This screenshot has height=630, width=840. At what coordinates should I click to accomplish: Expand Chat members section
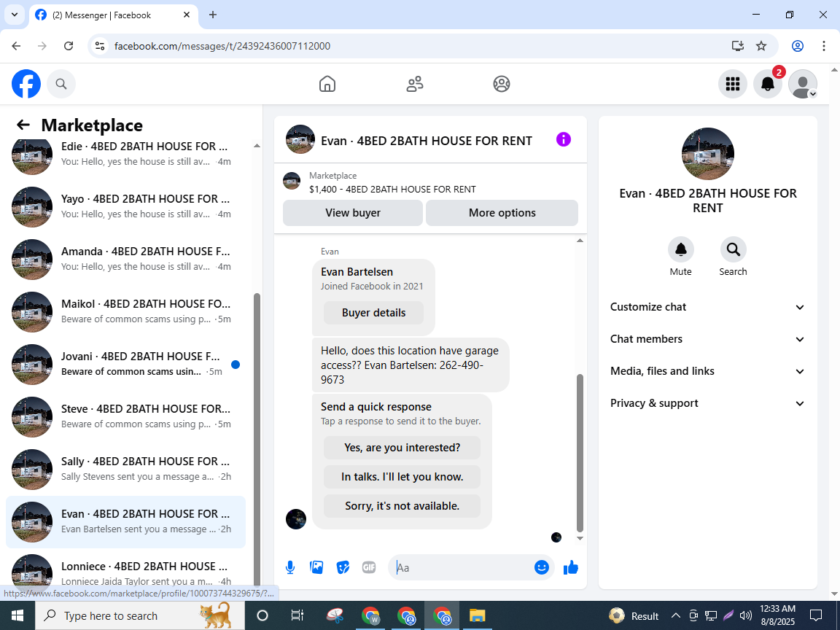click(x=707, y=339)
